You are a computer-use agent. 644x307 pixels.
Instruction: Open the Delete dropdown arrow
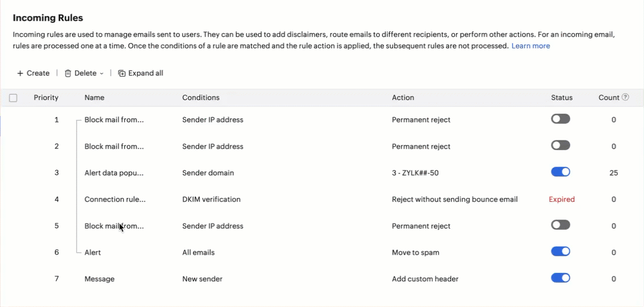(102, 73)
